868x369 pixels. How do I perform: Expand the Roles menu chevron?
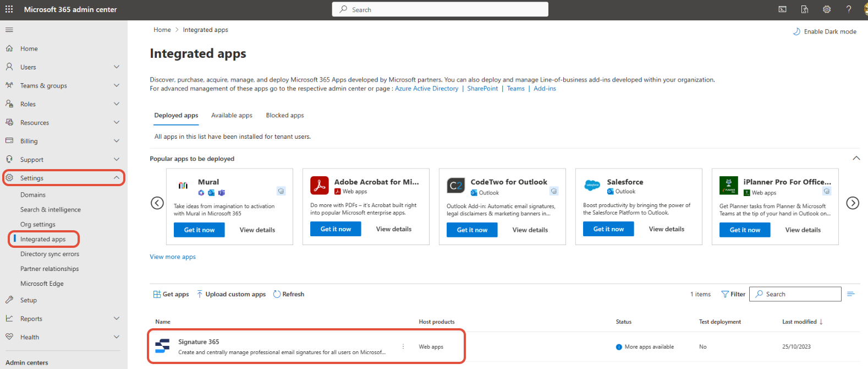tap(117, 104)
